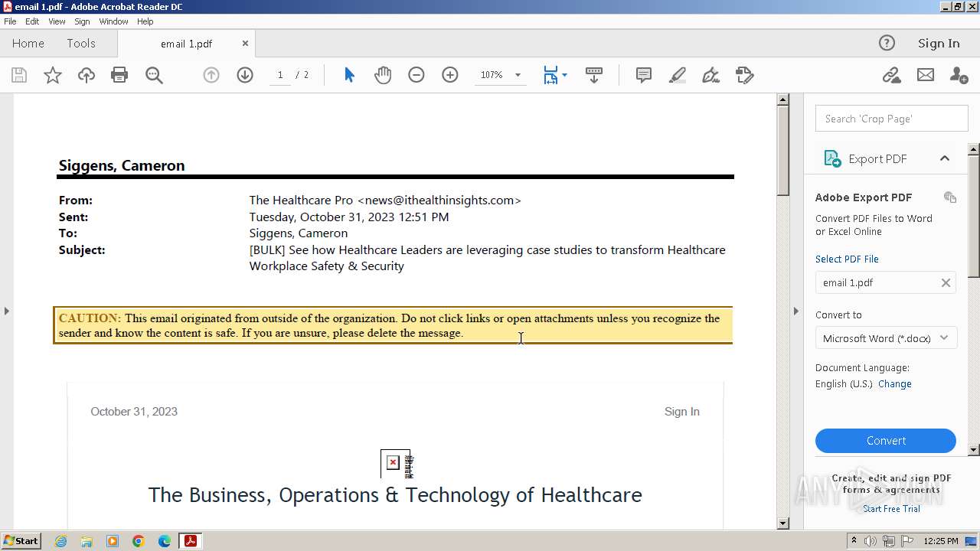
Task: Open Microsoft Edge from the taskbar
Action: point(165,541)
